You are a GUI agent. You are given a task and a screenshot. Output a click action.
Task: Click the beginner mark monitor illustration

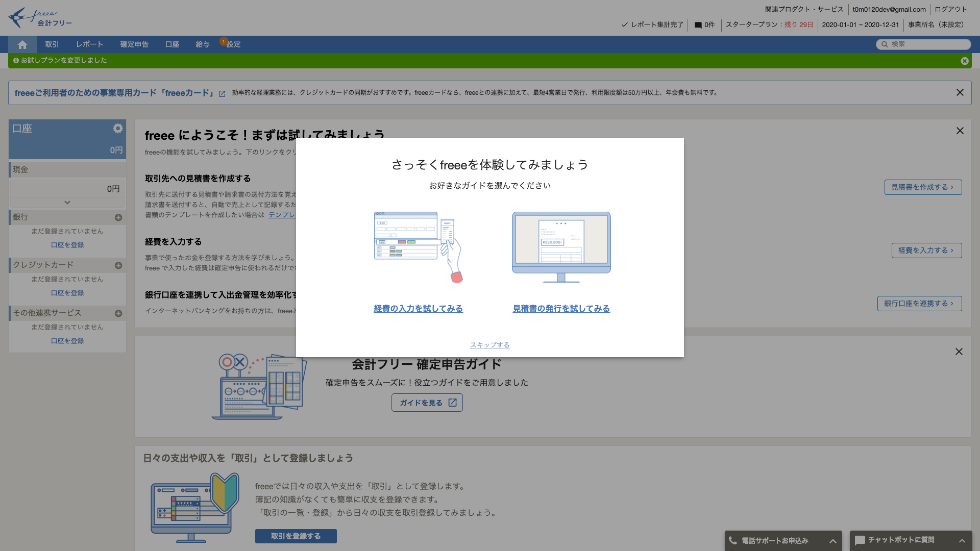(x=195, y=508)
